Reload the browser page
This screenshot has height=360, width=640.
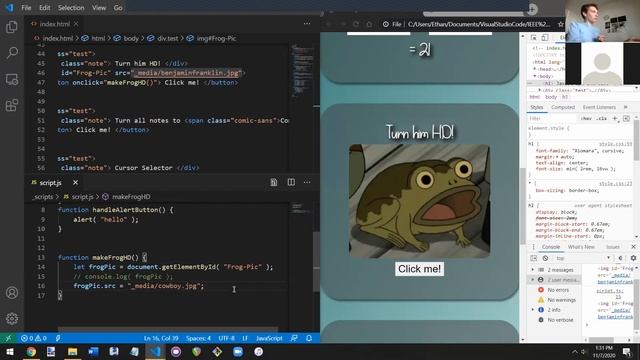tap(356, 24)
